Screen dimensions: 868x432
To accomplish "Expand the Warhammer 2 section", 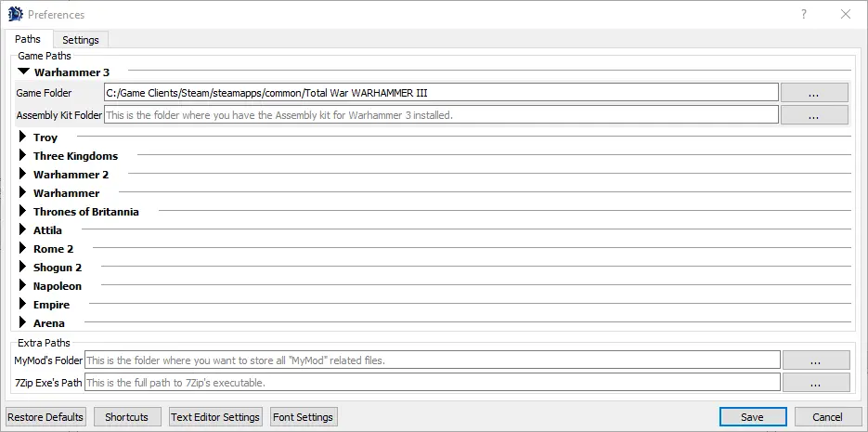I will [x=22, y=175].
